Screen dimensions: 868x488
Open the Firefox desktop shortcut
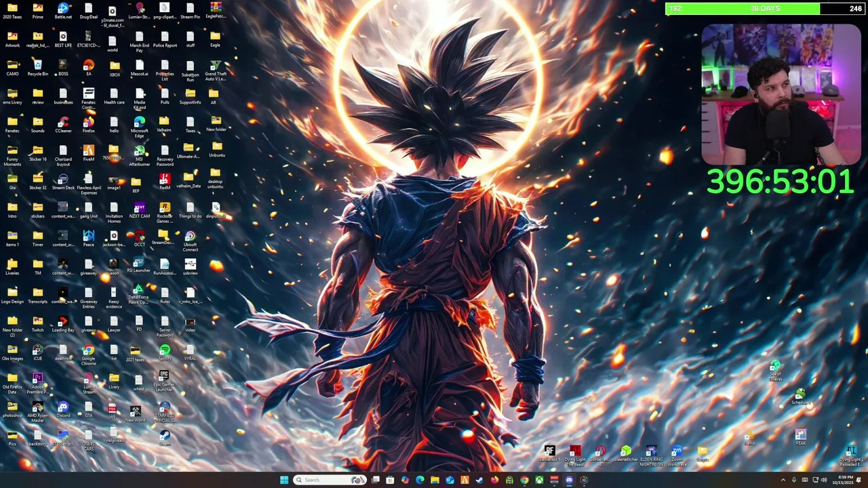click(x=89, y=124)
